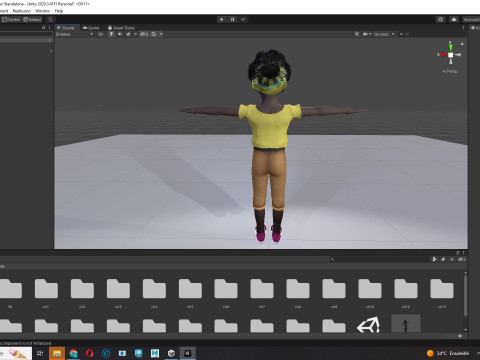Advance one frame with the Step button
Image resolution: width=480 pixels, height=360 pixels.
tap(243, 19)
